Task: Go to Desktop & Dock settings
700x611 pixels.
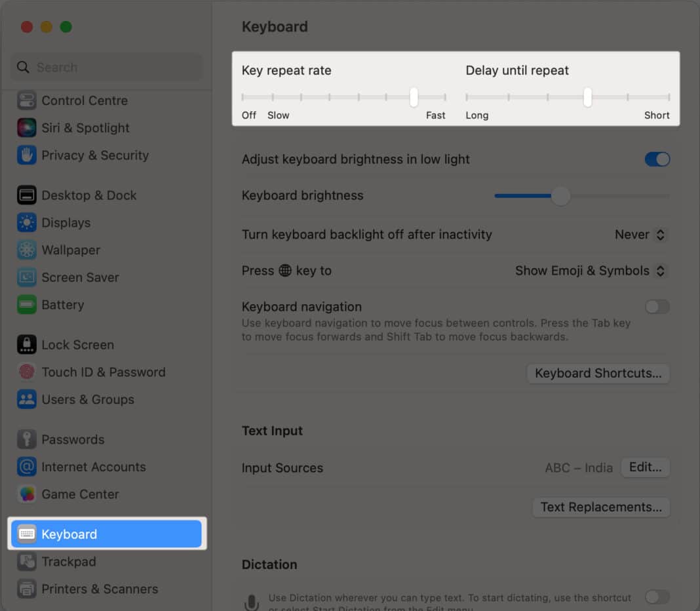Action: (x=89, y=195)
